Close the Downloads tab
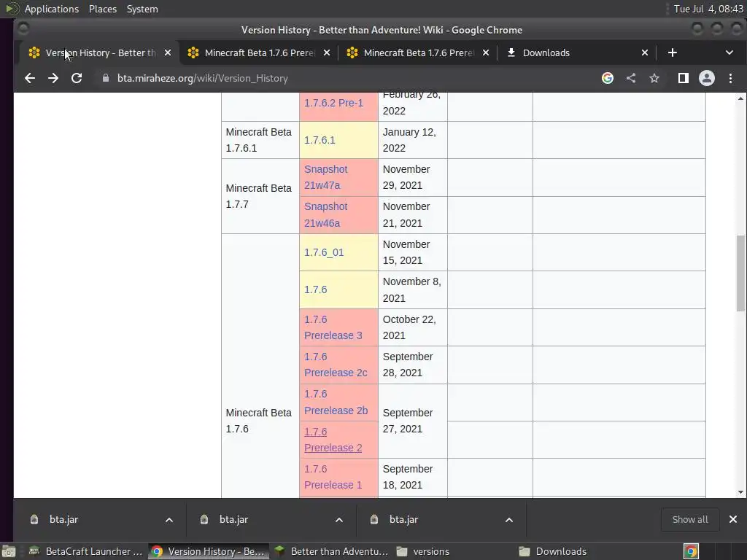 tap(645, 52)
